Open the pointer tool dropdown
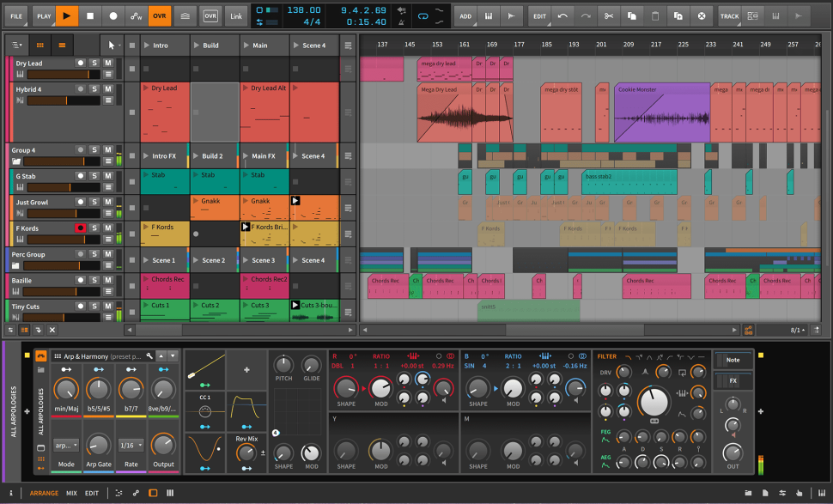Image resolution: width=833 pixels, height=504 pixels. 113,46
